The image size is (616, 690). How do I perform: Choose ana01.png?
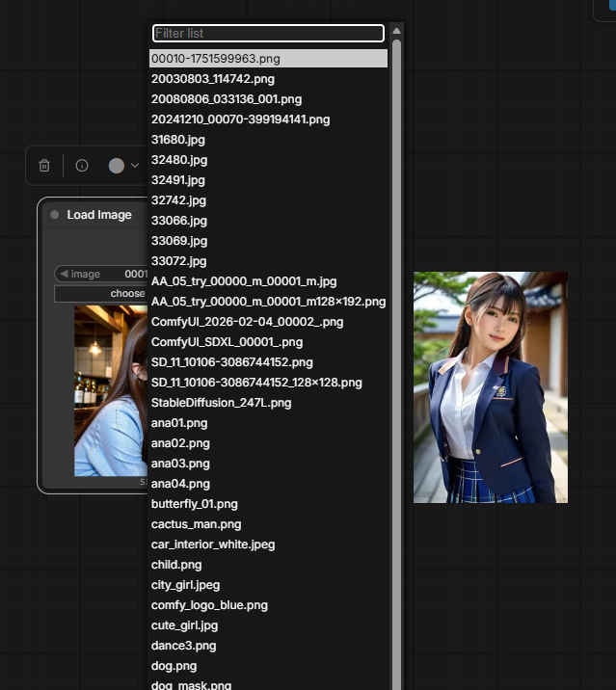coord(268,423)
